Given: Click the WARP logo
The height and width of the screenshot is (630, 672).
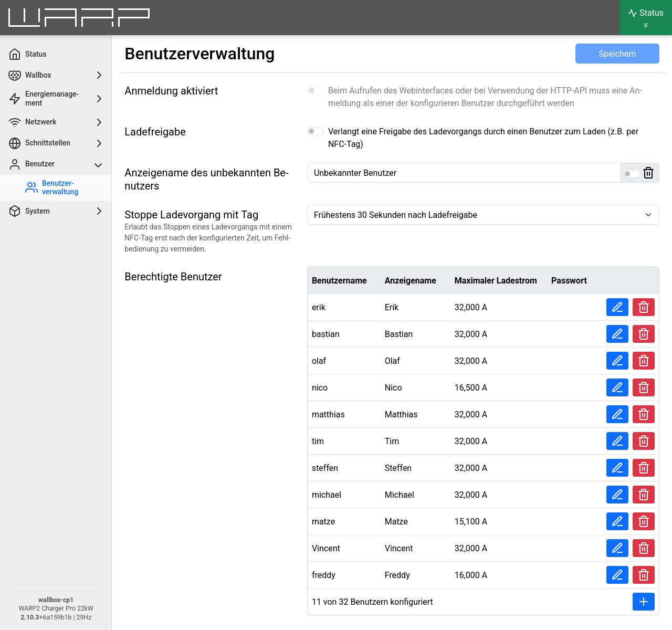Looking at the screenshot, I should tap(79, 17).
